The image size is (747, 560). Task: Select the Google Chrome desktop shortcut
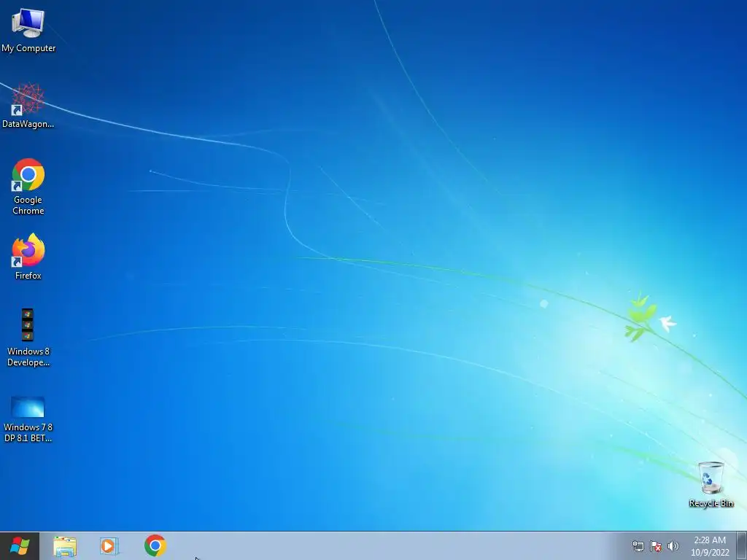[28, 175]
